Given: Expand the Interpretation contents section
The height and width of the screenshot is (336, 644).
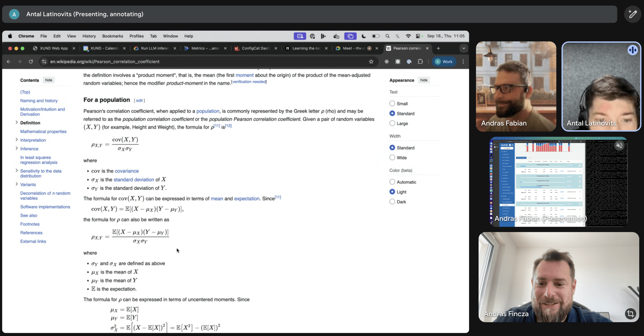Looking at the screenshot, I should pos(17,140).
